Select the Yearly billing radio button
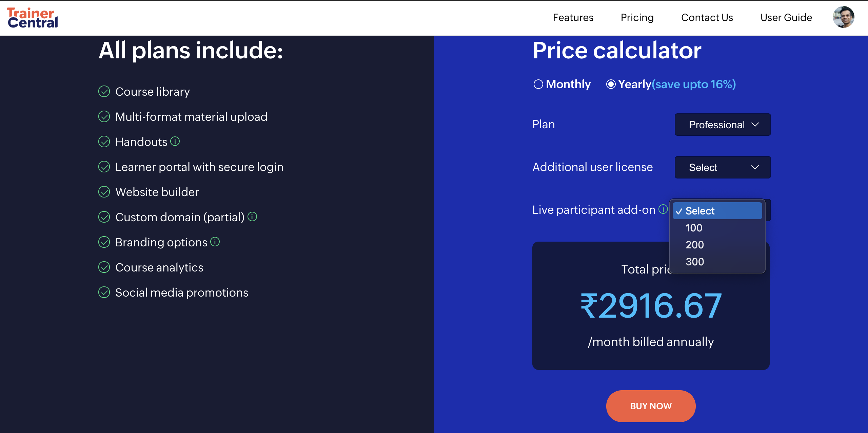This screenshot has width=868, height=433. pos(611,84)
